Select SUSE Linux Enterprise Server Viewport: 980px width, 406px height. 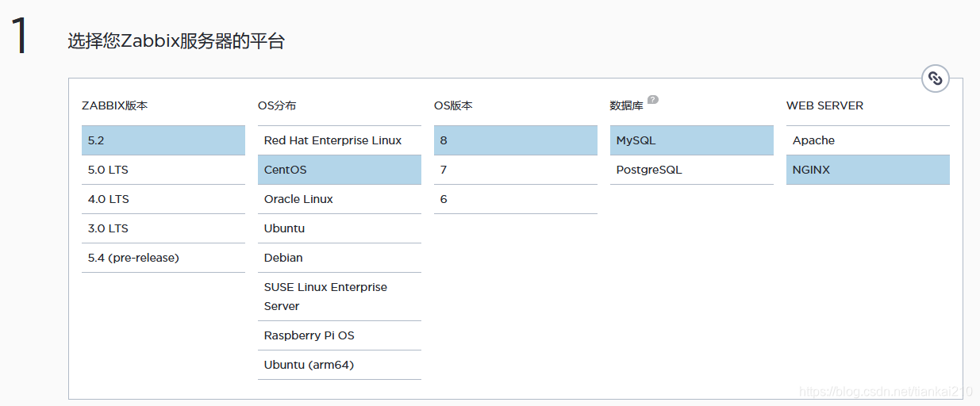point(340,297)
